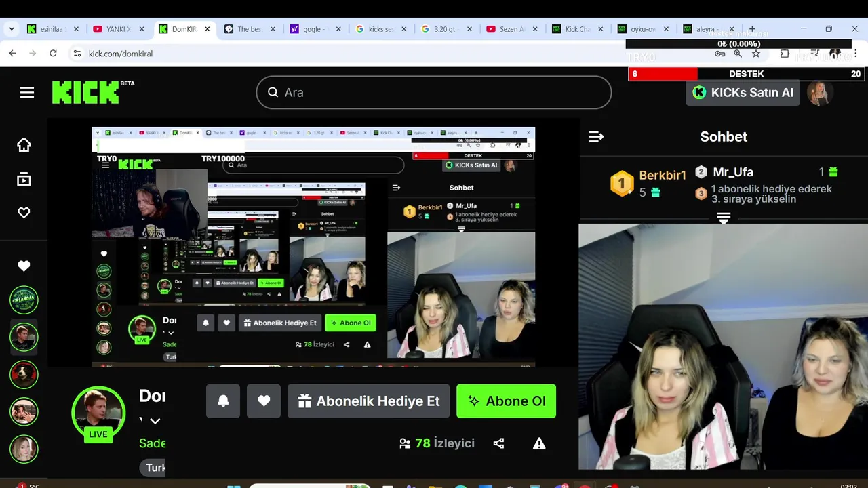This screenshot has height=488, width=868.
Task: Expand the streamer name chevron
Action: click(155, 421)
